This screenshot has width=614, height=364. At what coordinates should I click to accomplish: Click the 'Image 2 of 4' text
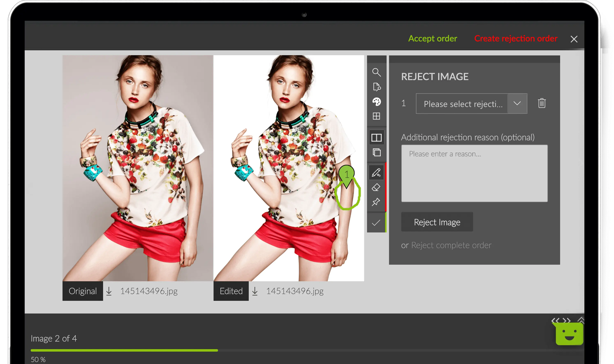point(54,339)
